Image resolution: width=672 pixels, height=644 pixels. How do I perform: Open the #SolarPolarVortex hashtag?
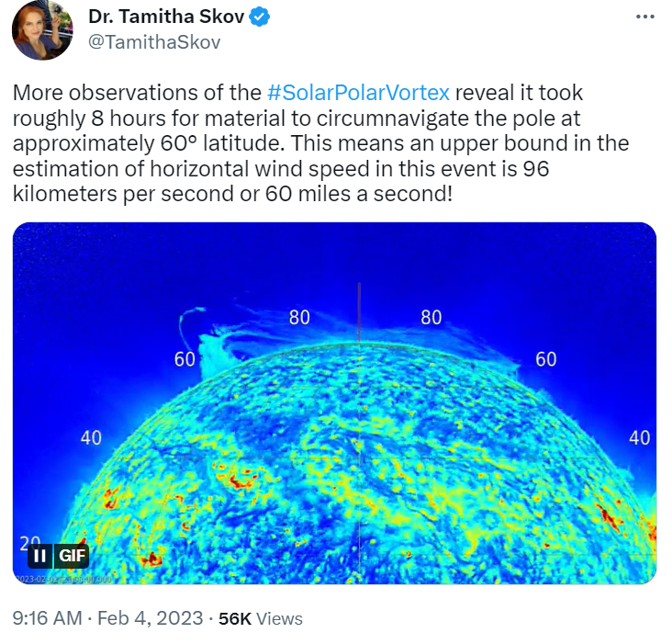point(358,93)
